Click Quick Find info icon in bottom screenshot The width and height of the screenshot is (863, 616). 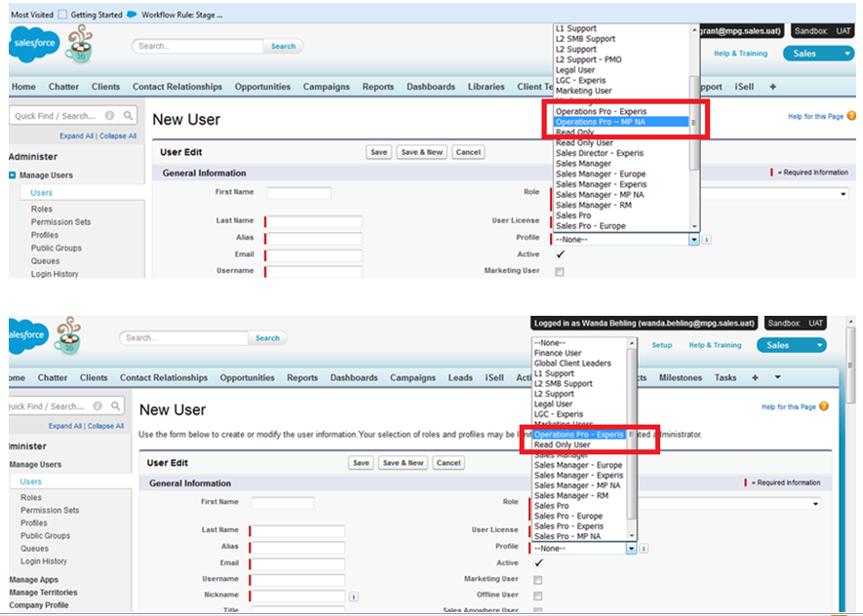pos(98,405)
